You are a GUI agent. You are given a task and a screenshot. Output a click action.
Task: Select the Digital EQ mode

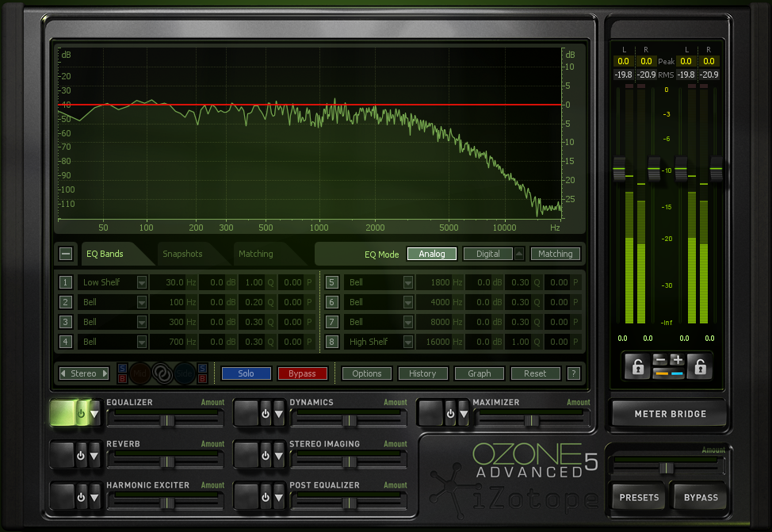click(x=488, y=254)
